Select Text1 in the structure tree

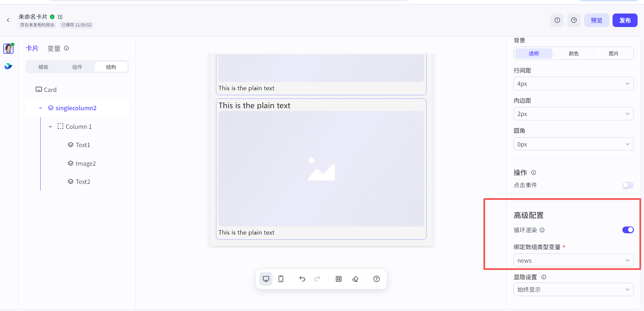tap(83, 145)
